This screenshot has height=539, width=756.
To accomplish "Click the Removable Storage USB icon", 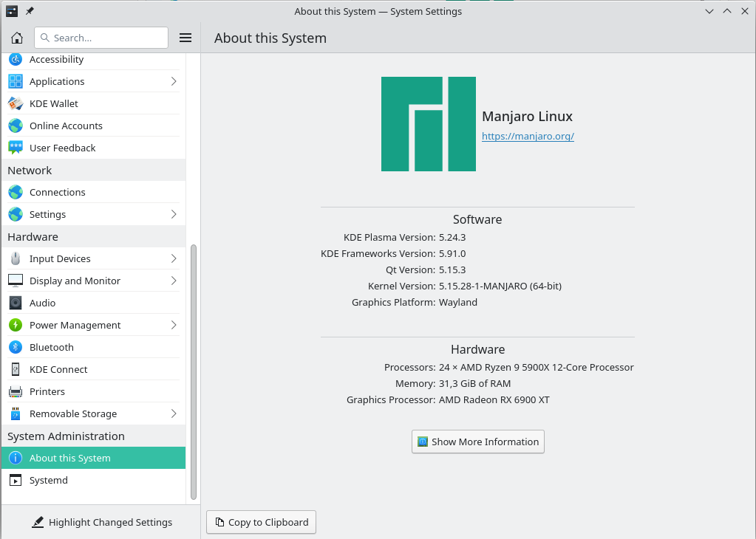I will [16, 413].
